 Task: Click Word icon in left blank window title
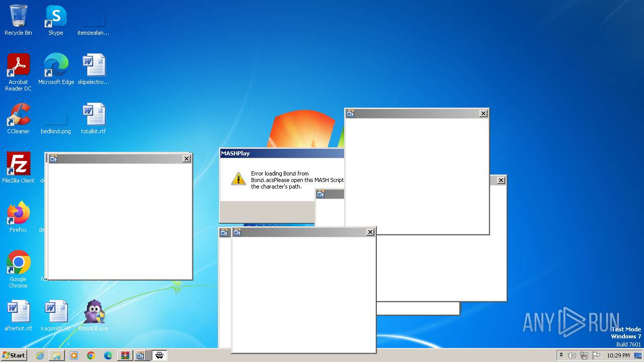click(53, 159)
